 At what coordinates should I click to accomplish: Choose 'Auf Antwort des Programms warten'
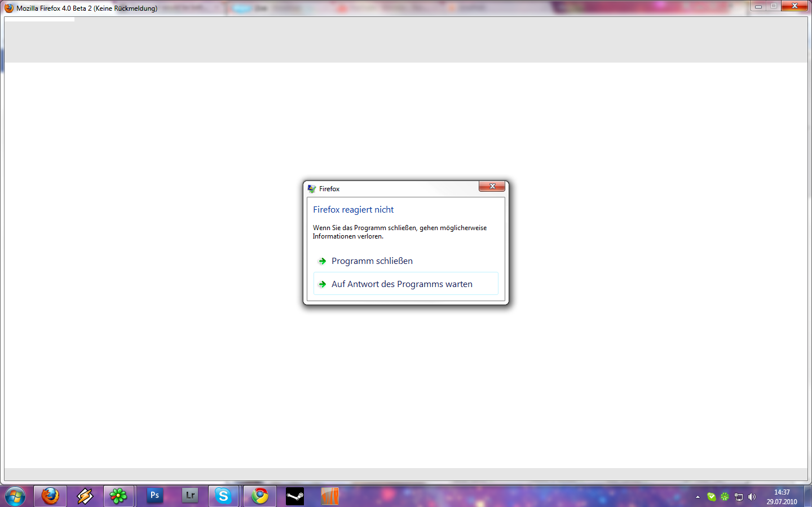pos(401,284)
